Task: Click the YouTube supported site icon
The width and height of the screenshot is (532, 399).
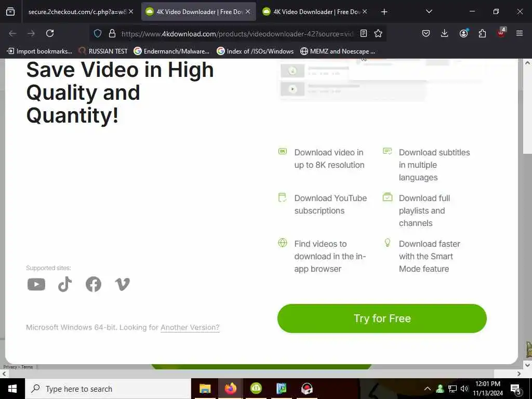Action: 36,284
